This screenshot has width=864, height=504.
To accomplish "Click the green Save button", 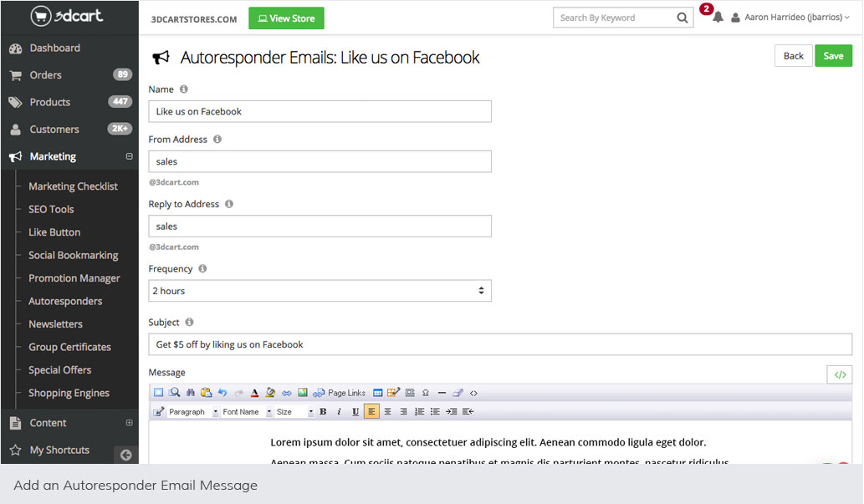I will pyautogui.click(x=833, y=56).
